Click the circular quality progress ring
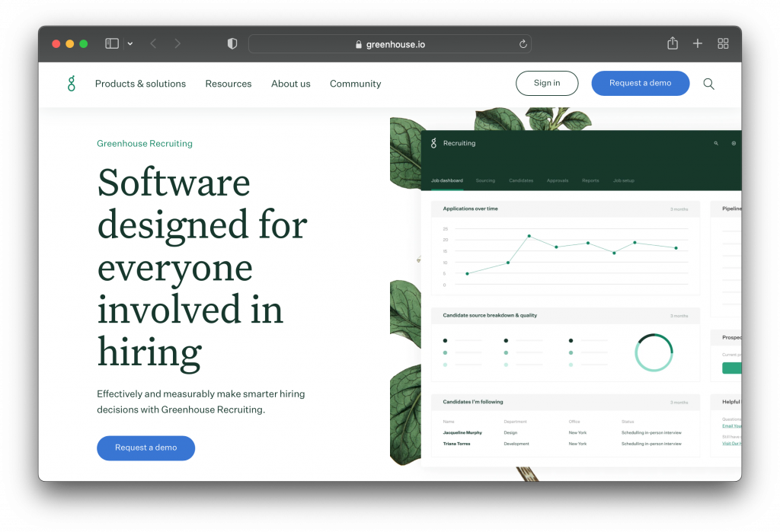The height and width of the screenshot is (532, 780). (x=654, y=352)
